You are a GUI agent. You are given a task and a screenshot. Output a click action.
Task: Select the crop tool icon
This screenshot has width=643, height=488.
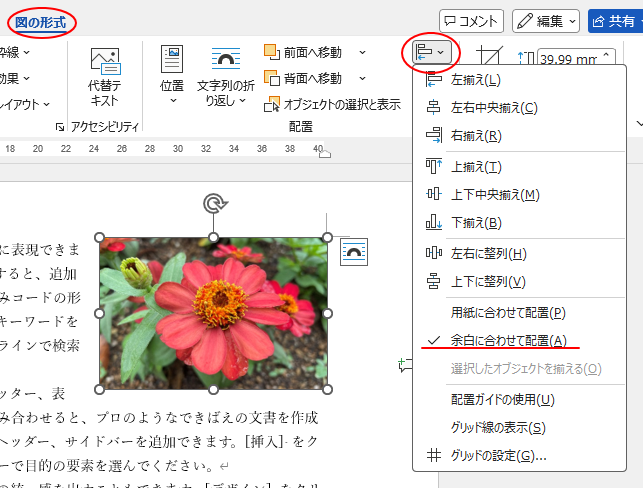(x=489, y=55)
